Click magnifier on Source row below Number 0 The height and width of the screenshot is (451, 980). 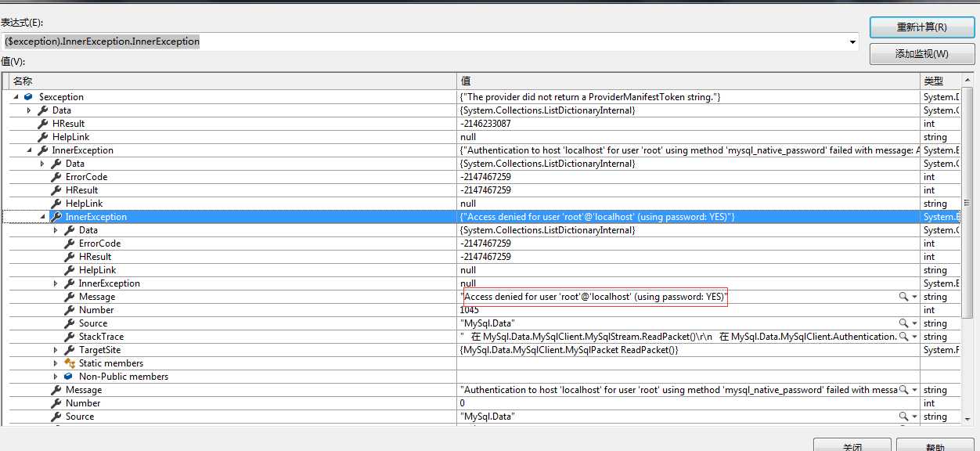coord(903,417)
